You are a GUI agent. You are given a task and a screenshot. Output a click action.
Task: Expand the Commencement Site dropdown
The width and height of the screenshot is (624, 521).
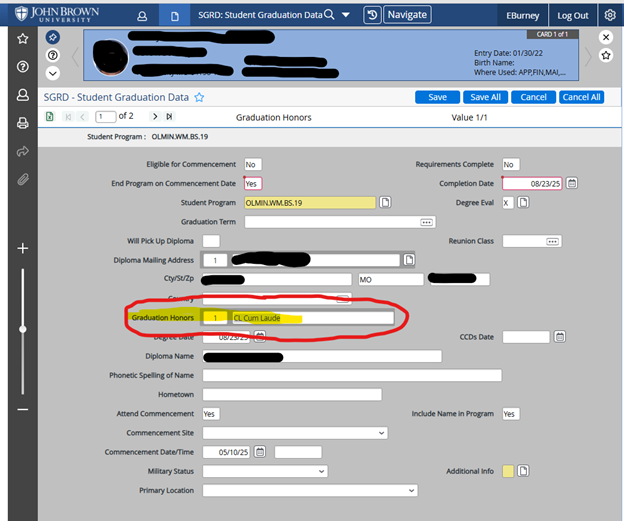click(x=381, y=433)
